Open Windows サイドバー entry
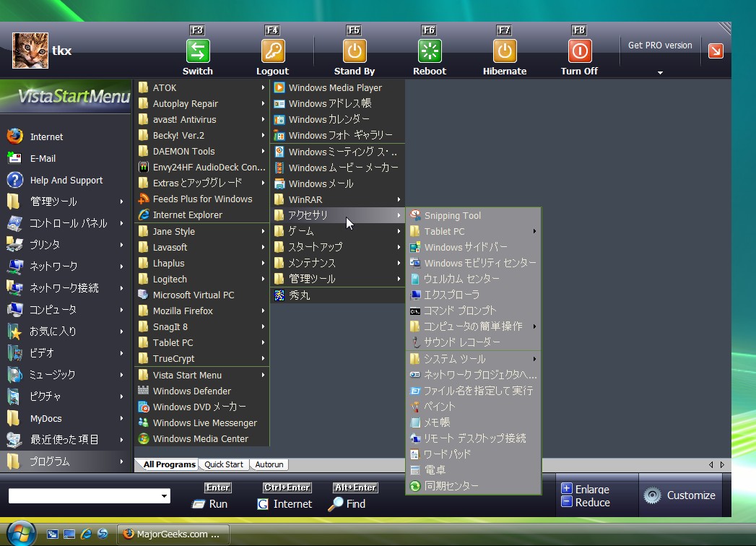This screenshot has width=756, height=546. coord(474,248)
